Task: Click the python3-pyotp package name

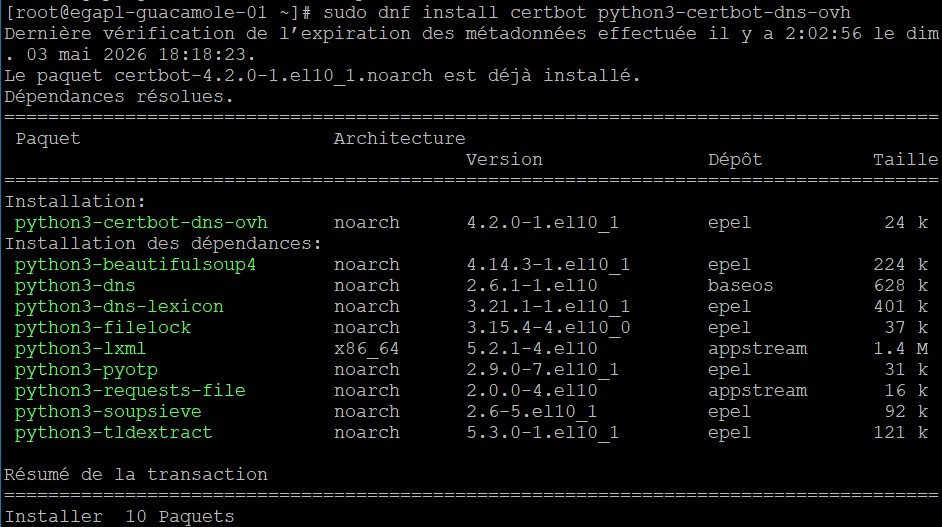Action: click(86, 370)
